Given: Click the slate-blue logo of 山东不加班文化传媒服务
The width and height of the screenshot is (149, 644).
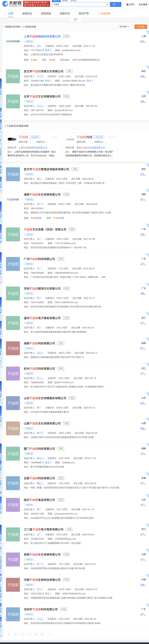Looking at the screenshot, I should pos(13,403).
